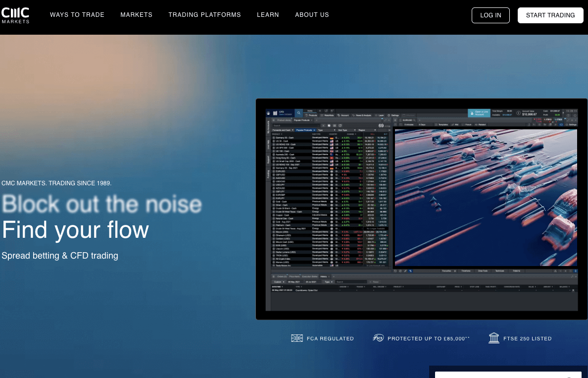The width and height of the screenshot is (588, 378).
Task: Click the FTSE 250 LISTED text
Action: tap(528, 338)
